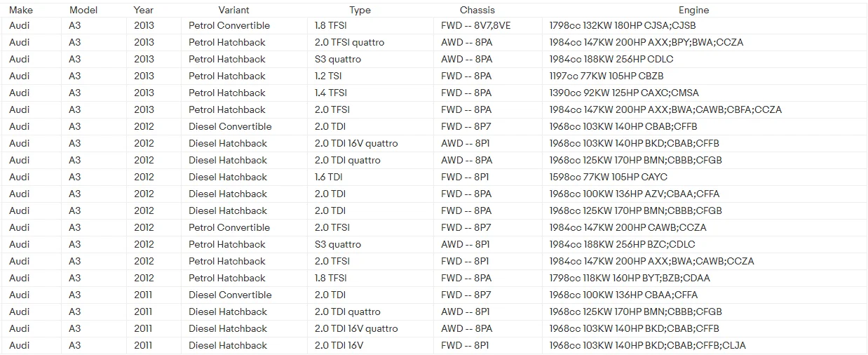Click the 1197cc 77KW 105HP CBZB engine cell

(705, 76)
